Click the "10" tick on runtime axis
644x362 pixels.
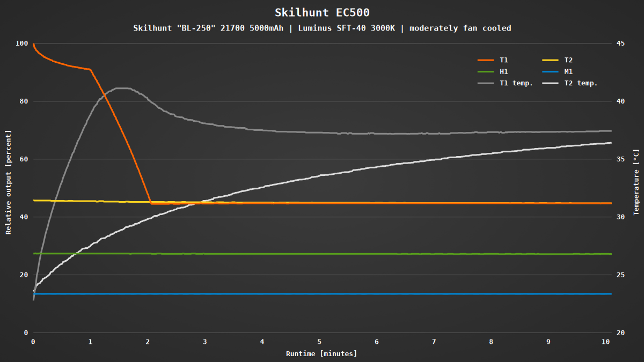coord(605,342)
